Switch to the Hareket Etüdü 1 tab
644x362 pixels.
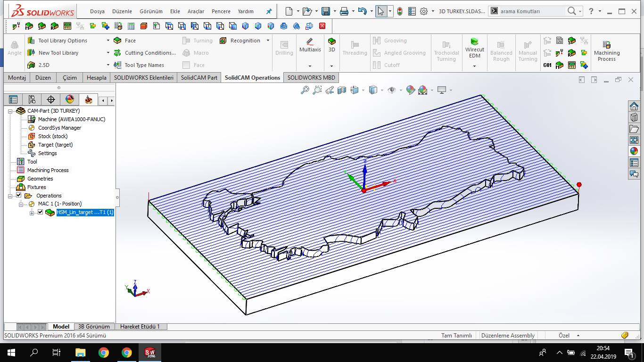[x=140, y=326]
